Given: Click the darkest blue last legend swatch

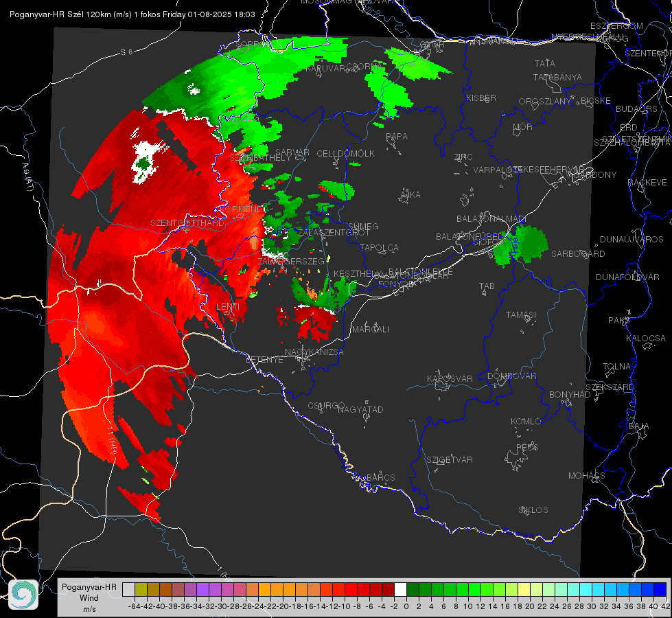Looking at the screenshot, I should coord(660,589).
